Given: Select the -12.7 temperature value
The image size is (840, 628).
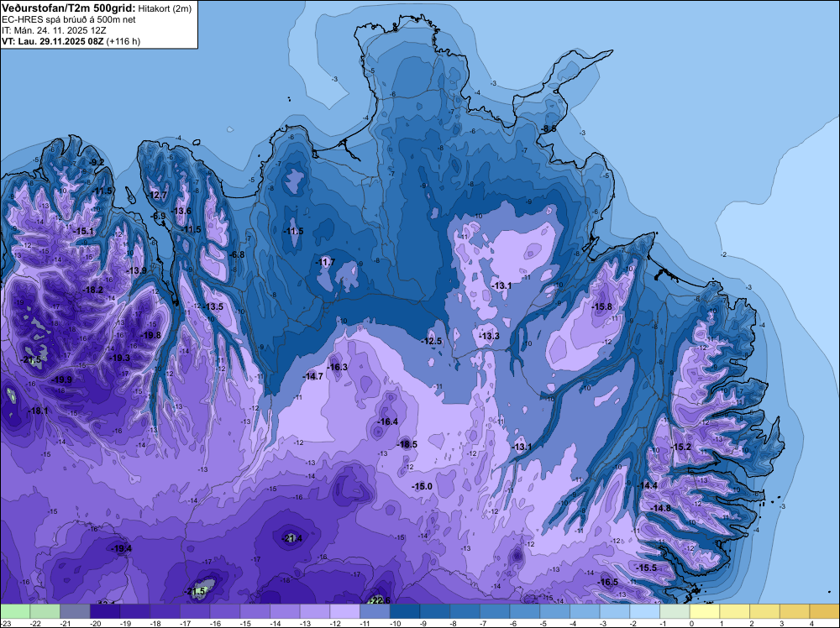Looking at the screenshot, I should [x=158, y=195].
